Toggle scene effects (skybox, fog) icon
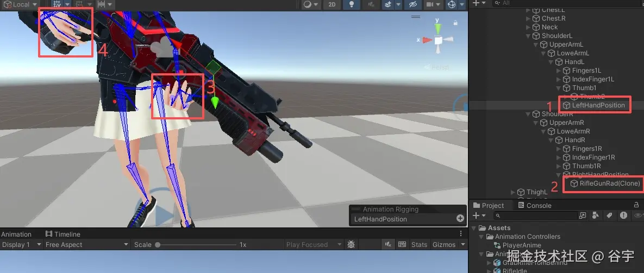644x273 pixels. [388, 4]
